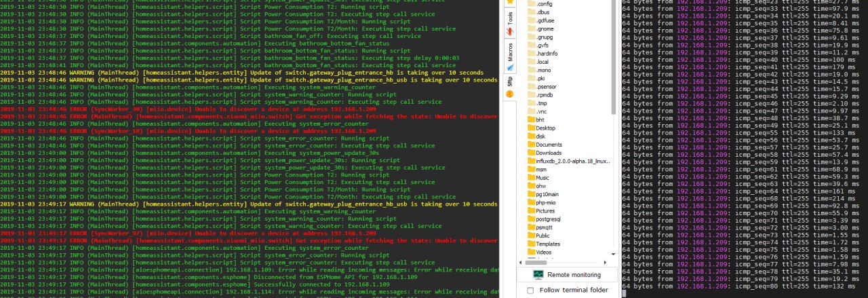
Task: Switch to the Sftp sidebar tab
Action: [510, 86]
